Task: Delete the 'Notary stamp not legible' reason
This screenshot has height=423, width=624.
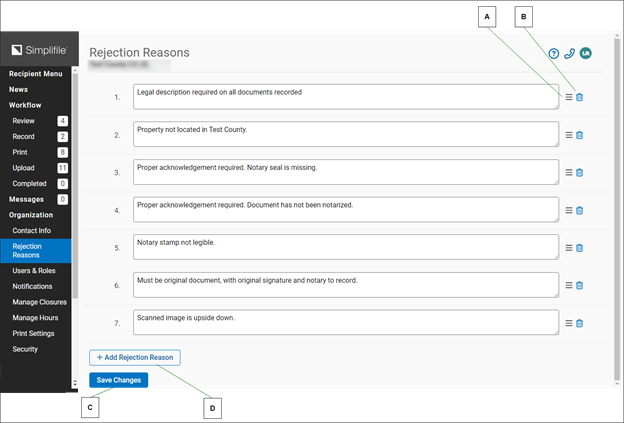Action: coord(579,248)
